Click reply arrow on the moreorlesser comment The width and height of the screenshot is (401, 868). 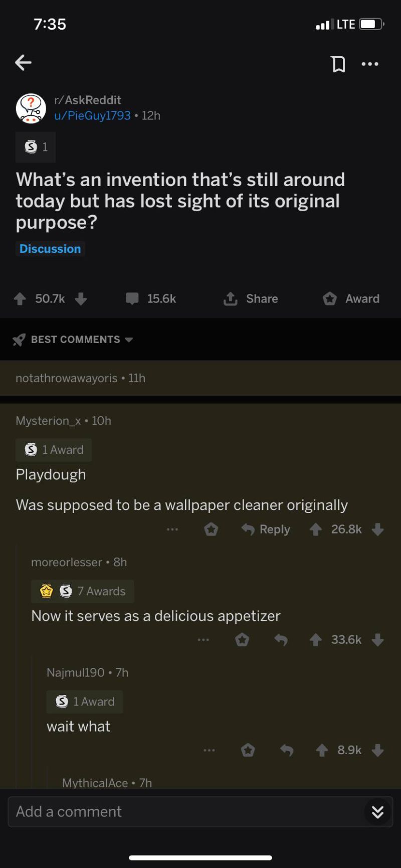tap(281, 640)
